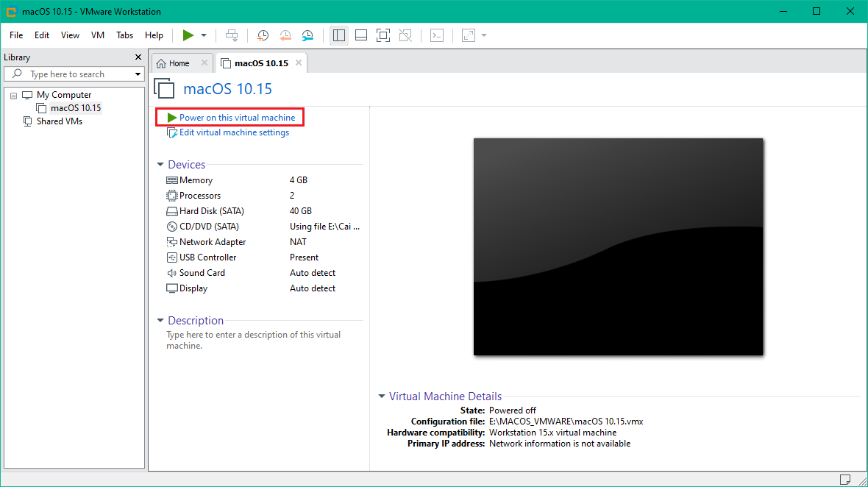Viewport: 868px width, 487px height.
Task: Toggle Unity mode toolbar button
Action: [405, 35]
